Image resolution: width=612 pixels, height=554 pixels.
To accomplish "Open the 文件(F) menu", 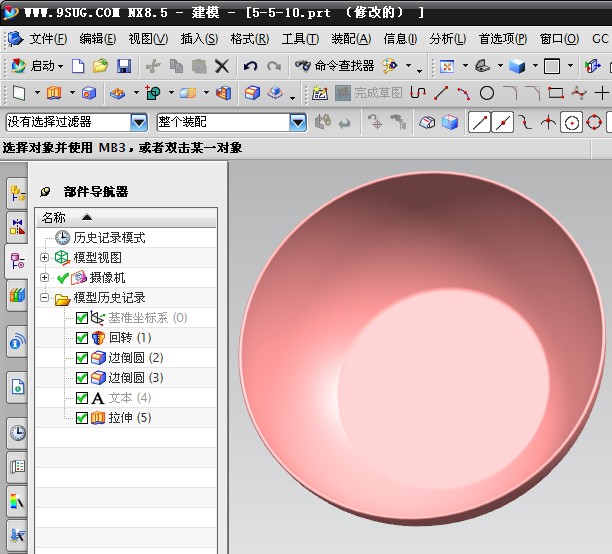I will tap(48, 39).
